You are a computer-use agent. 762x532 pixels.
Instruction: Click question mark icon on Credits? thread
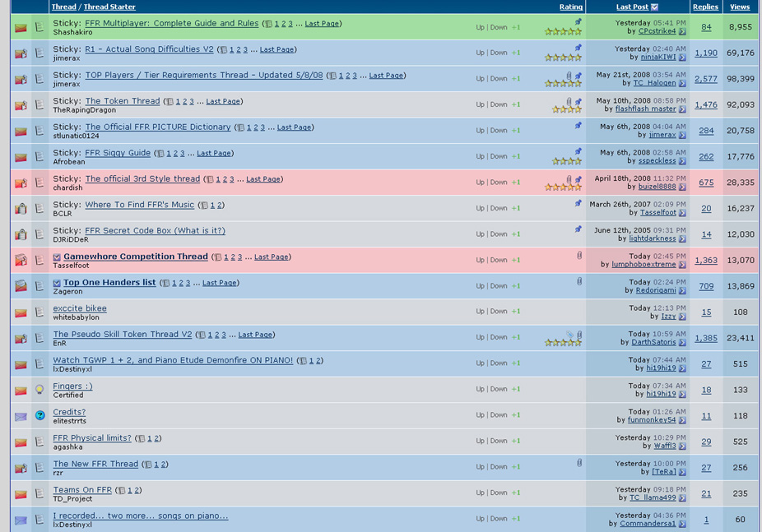point(39,415)
